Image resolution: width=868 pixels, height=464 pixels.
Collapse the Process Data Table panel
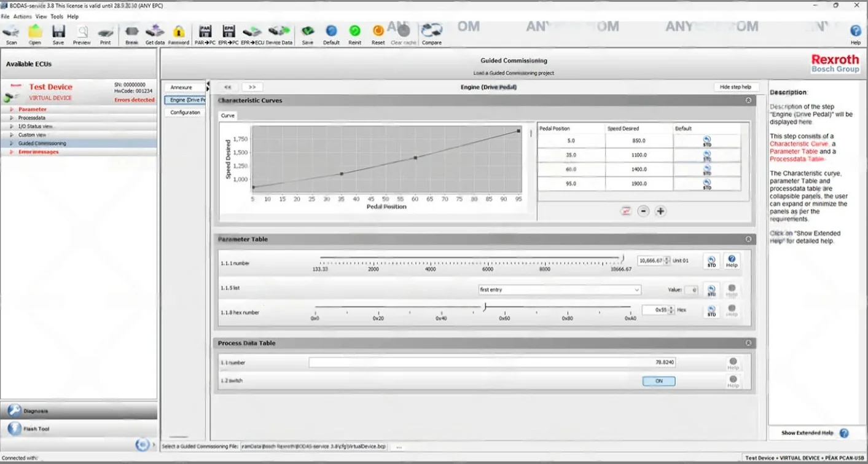click(748, 343)
